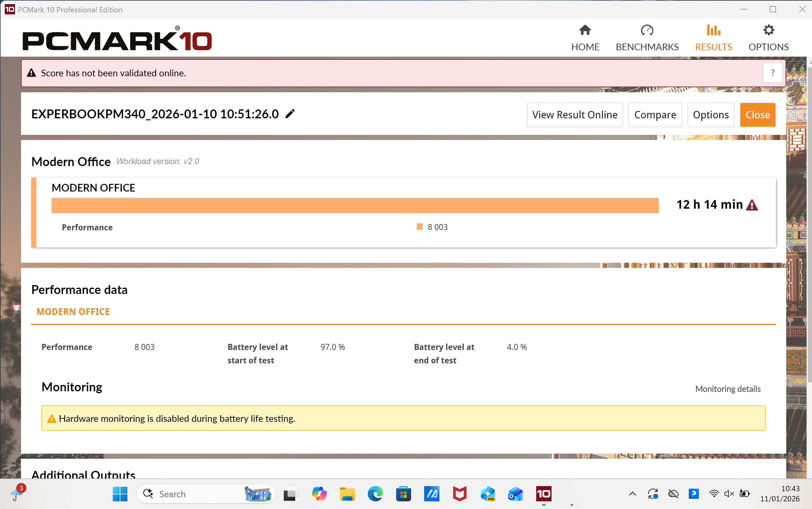The image size is (812, 509).
Task: Click the Windows taskbar Search field
Action: pyautogui.click(x=199, y=494)
